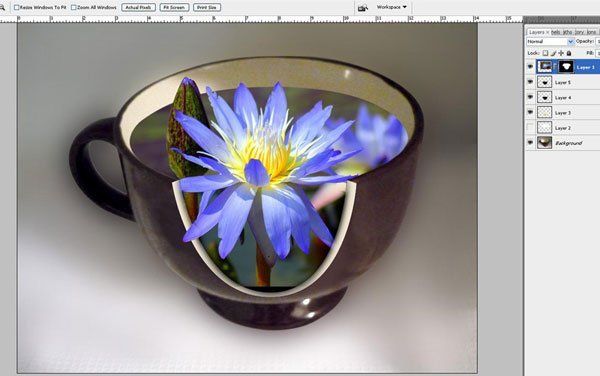This screenshot has width=600, height=376.
Task: Hide the Background layer eye icon
Action: [x=530, y=143]
